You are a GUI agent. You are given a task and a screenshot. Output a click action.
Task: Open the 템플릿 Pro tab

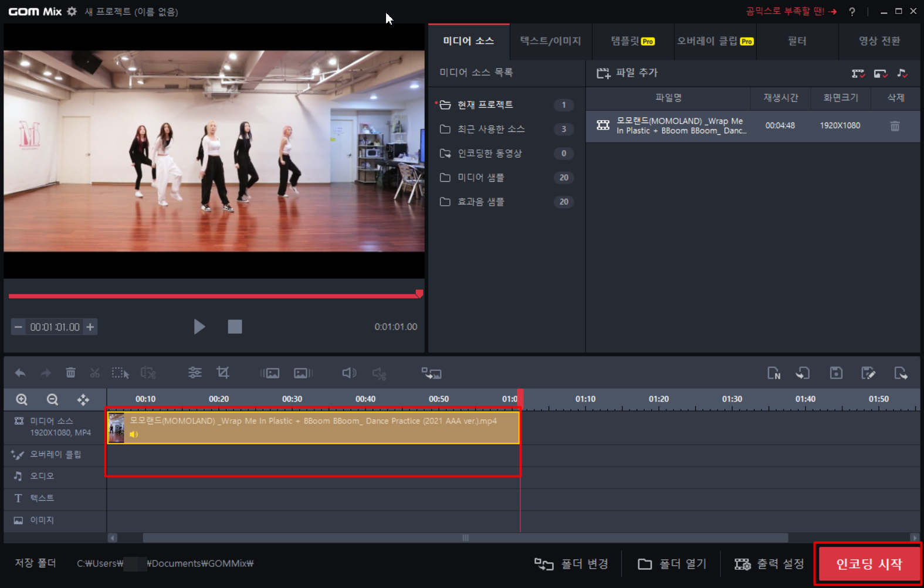tap(632, 41)
